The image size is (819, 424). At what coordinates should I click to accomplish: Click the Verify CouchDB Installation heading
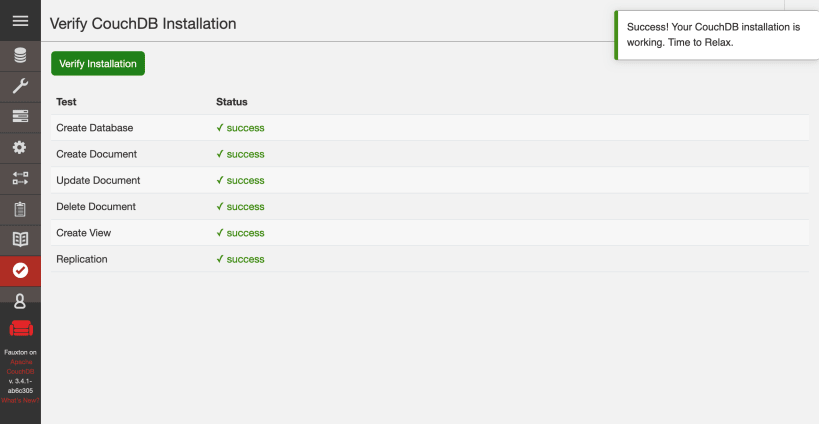(143, 23)
